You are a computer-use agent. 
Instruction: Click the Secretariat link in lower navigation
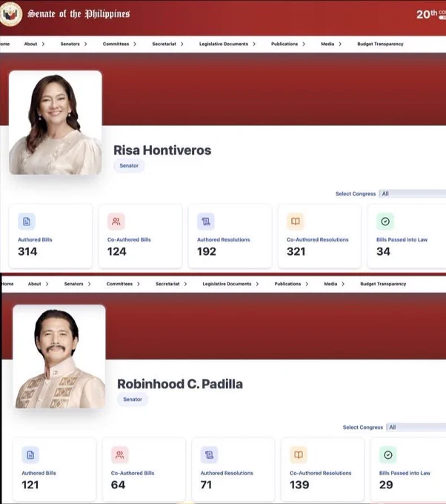[x=167, y=284]
